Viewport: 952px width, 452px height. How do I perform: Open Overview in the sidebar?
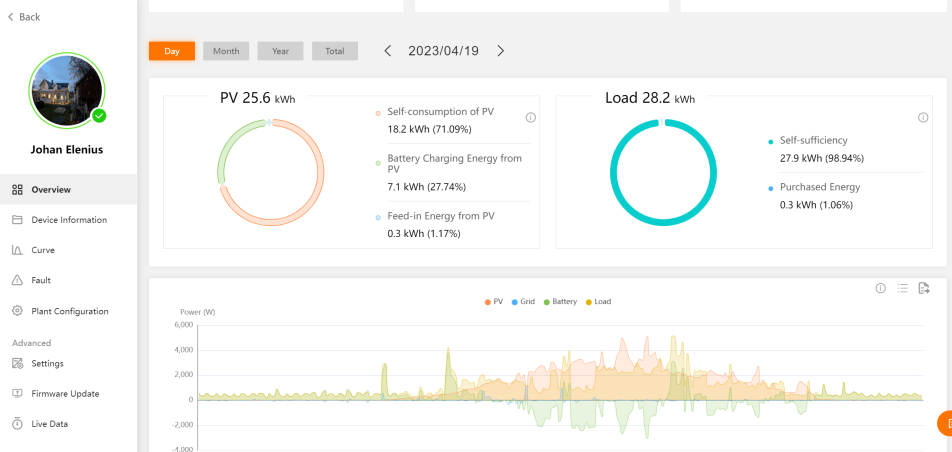(68, 190)
